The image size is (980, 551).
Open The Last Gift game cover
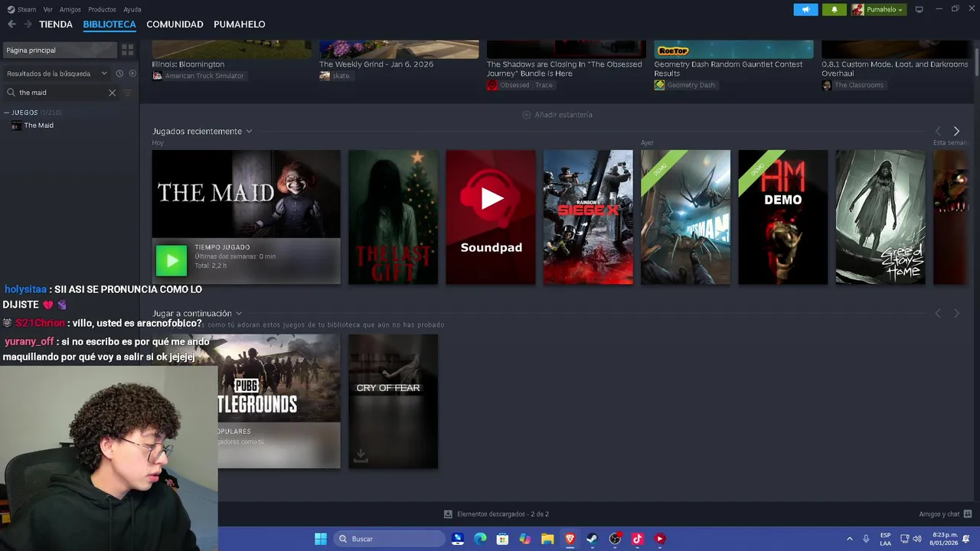(393, 217)
